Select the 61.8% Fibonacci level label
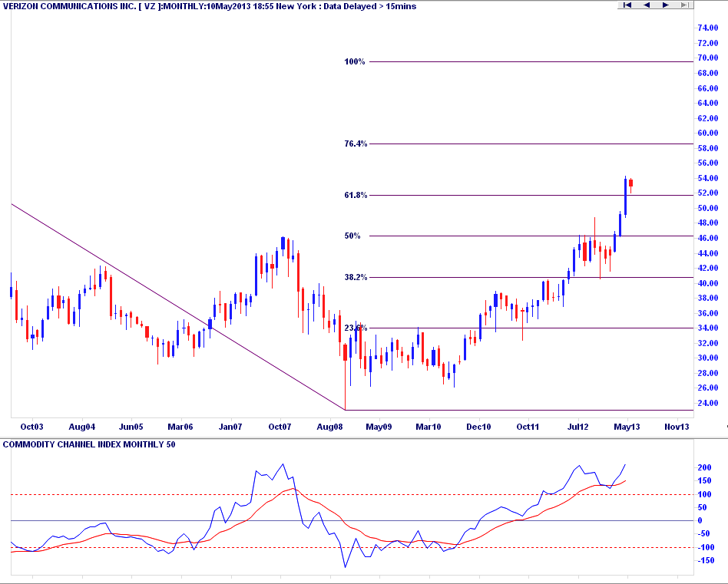The height and width of the screenshot is (584, 728). [x=356, y=195]
